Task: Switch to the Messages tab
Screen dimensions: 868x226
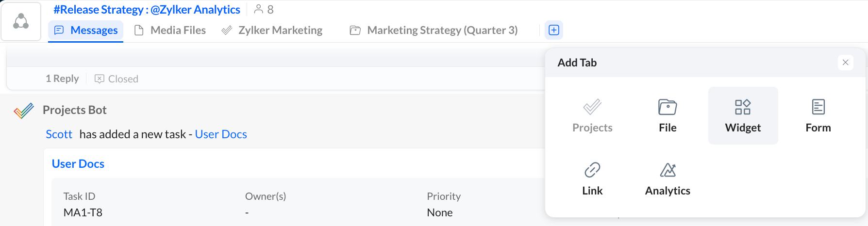Action: 86,30
